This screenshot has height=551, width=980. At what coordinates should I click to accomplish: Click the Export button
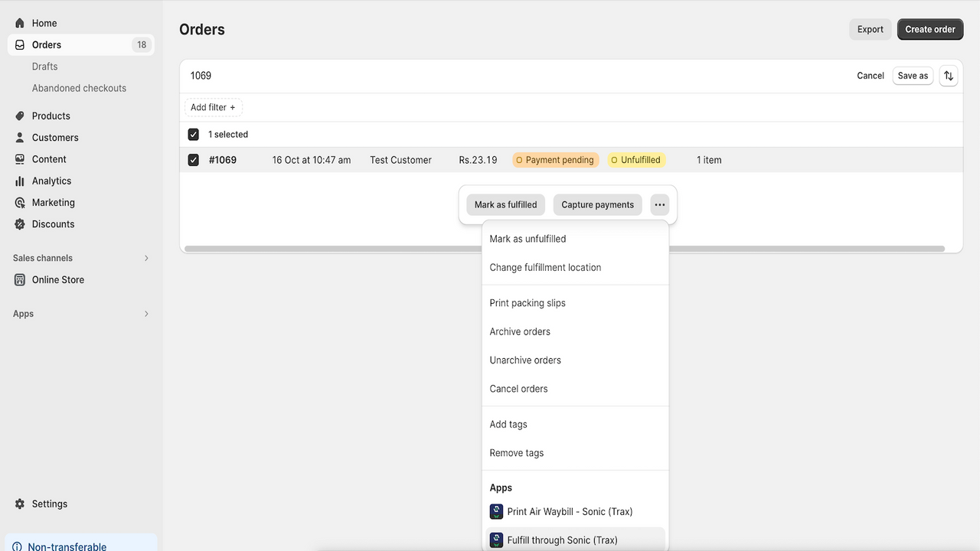pyautogui.click(x=871, y=30)
